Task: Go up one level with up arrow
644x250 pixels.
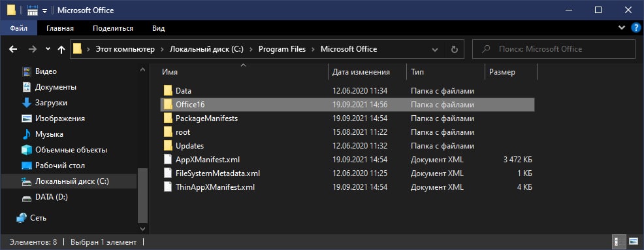Action: point(61,50)
